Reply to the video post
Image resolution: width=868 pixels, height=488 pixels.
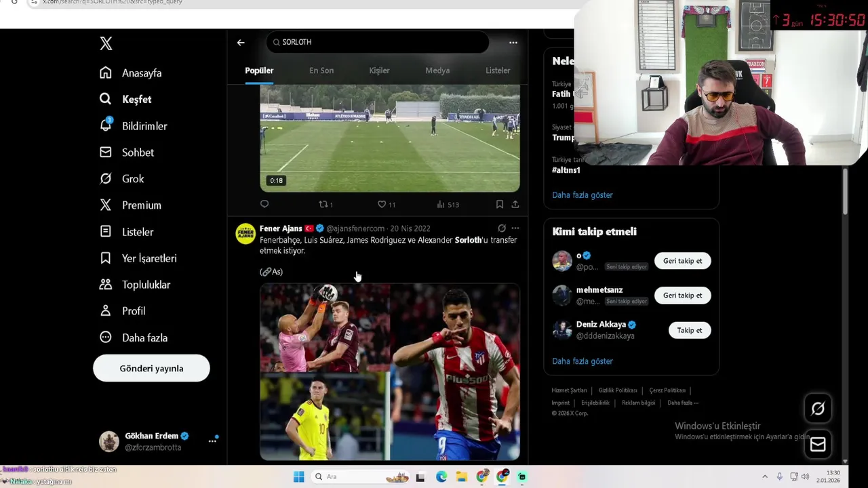[x=264, y=204]
